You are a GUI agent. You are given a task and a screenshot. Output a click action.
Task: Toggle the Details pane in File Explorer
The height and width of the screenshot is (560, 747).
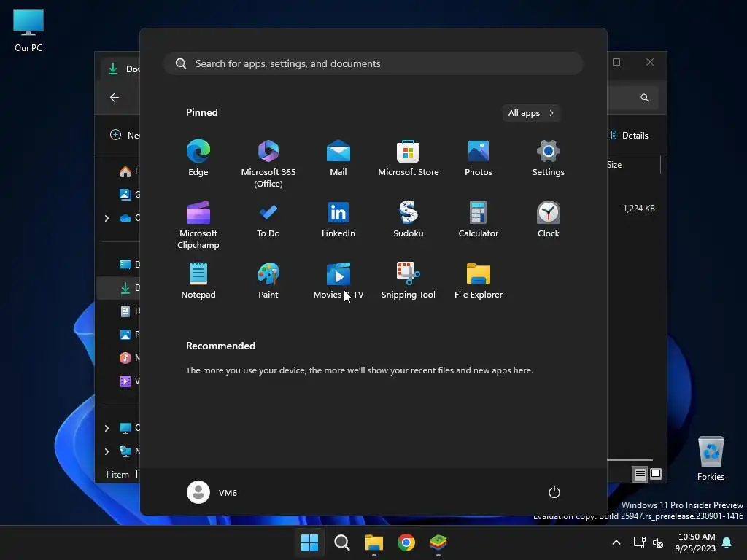point(628,135)
